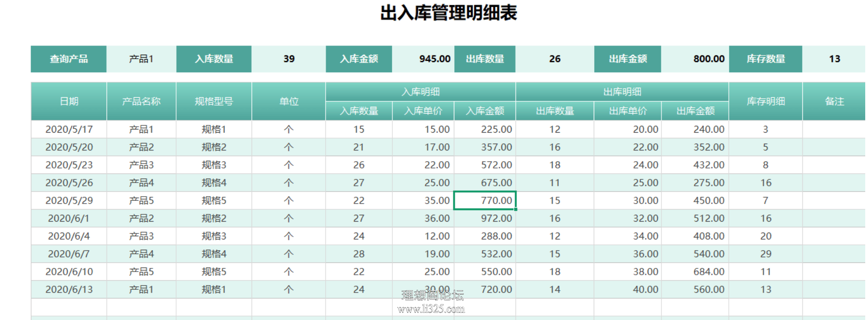
Task: Select the 产品名称 column header
Action: [x=141, y=101]
